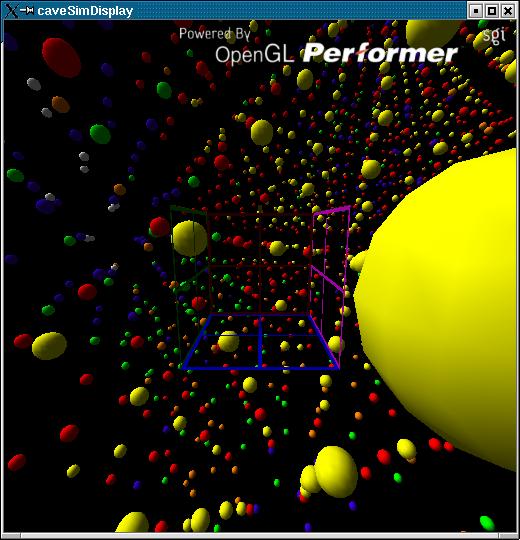Click the bright green sphere at bottom-right corner

coord(487,522)
